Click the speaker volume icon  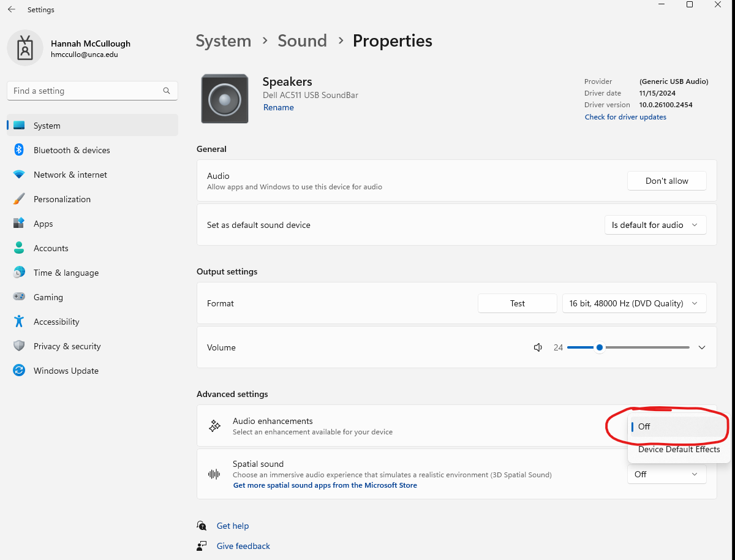[x=538, y=347]
